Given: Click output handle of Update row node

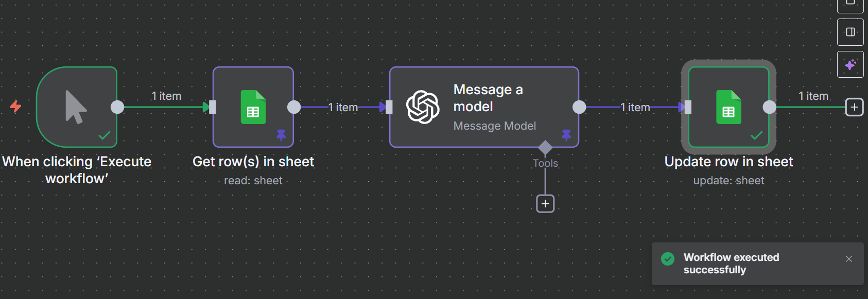Looking at the screenshot, I should click(769, 107).
